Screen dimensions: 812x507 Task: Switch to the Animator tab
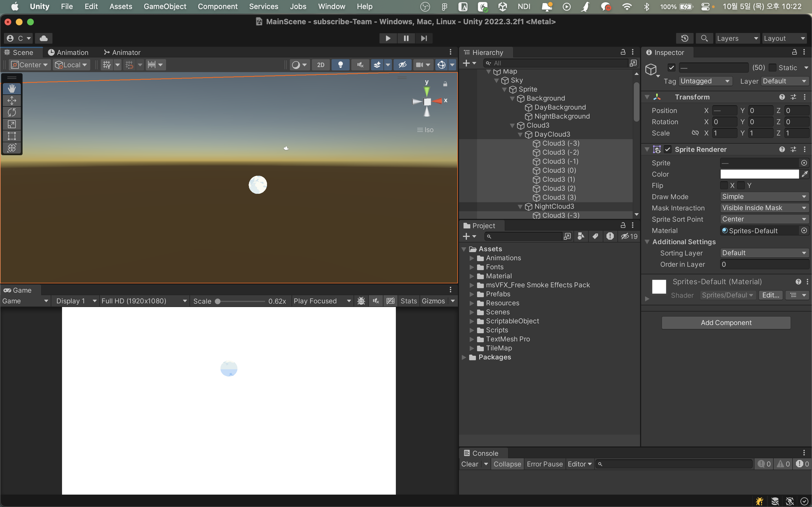click(122, 52)
